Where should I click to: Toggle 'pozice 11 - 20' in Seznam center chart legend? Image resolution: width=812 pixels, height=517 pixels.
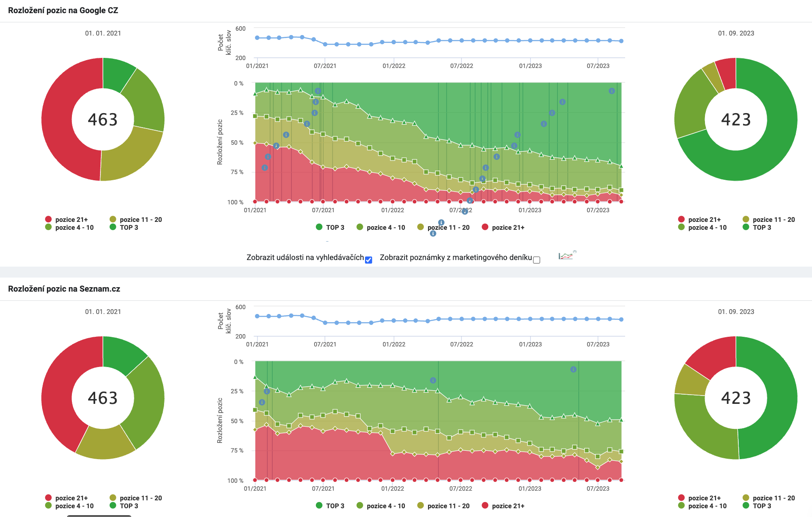click(443, 506)
